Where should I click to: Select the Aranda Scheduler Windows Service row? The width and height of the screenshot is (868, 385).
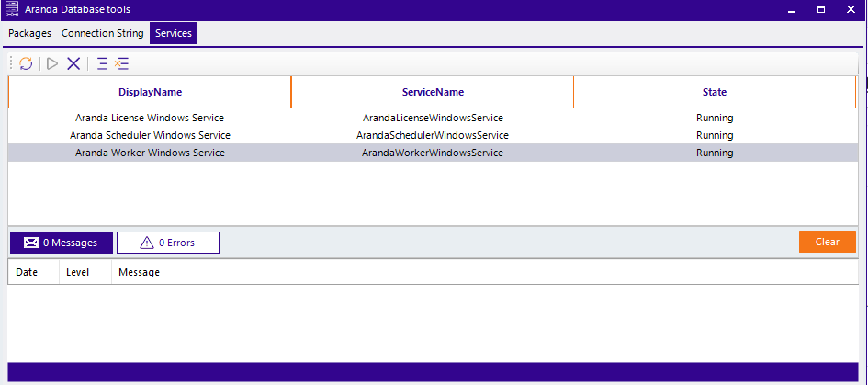433,135
